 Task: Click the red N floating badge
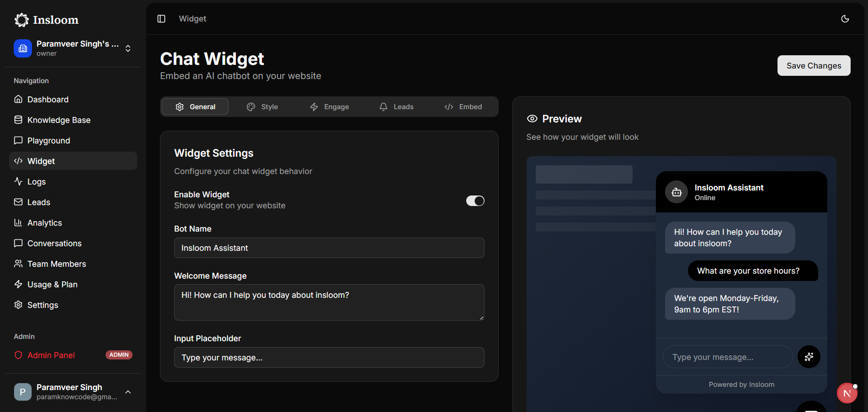click(x=847, y=393)
